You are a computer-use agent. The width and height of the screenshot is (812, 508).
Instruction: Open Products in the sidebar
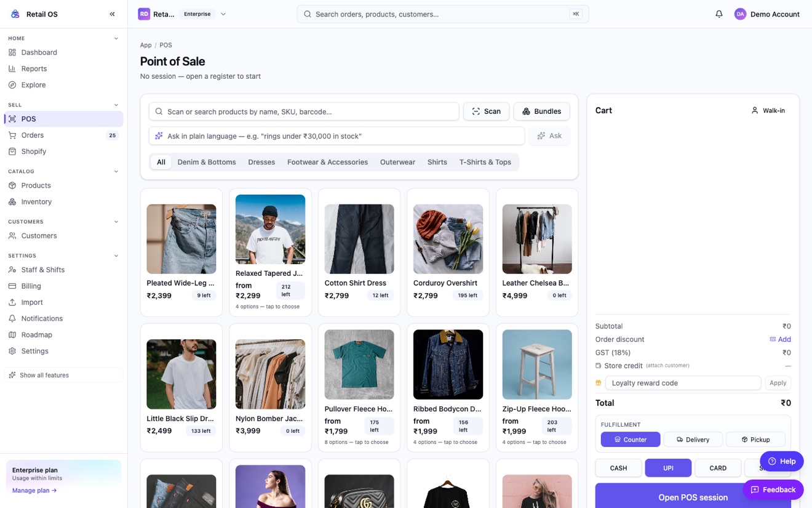[64, 185]
